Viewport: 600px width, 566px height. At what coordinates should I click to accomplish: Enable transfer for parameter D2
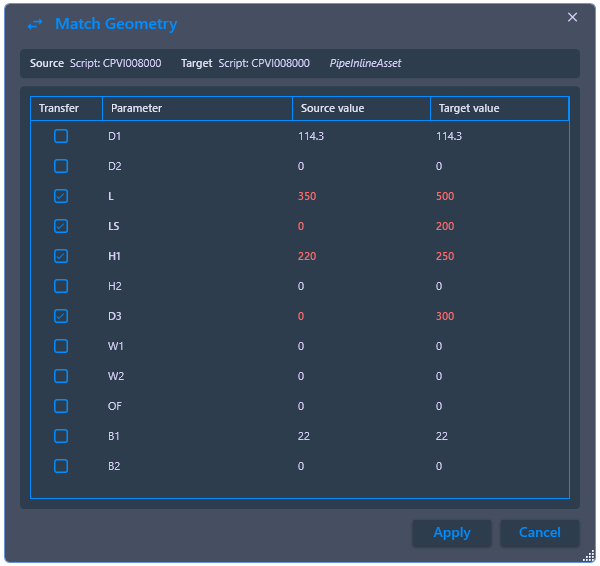pyautogui.click(x=61, y=166)
